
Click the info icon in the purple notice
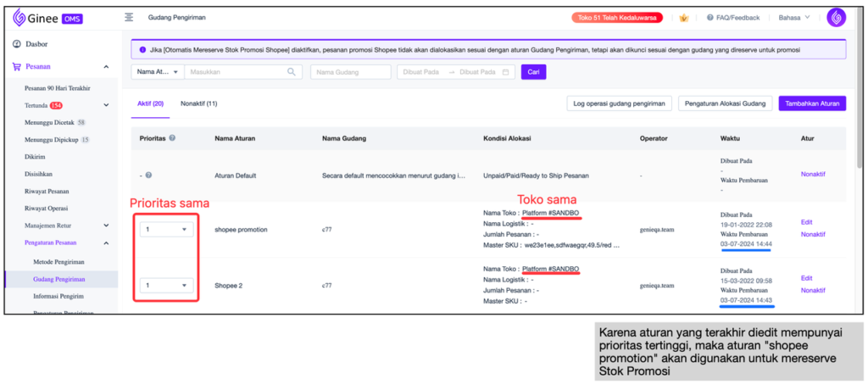point(142,49)
